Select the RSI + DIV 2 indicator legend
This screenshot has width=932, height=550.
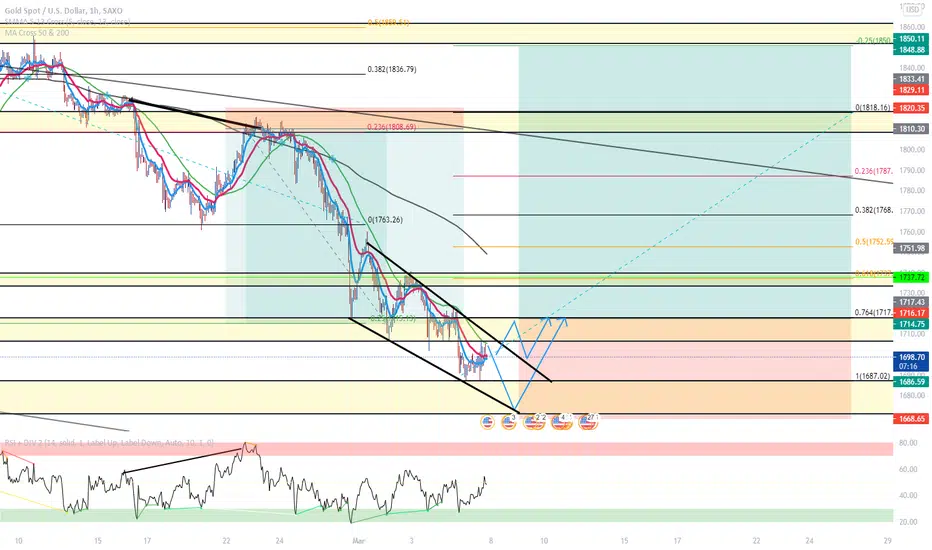click(109, 443)
